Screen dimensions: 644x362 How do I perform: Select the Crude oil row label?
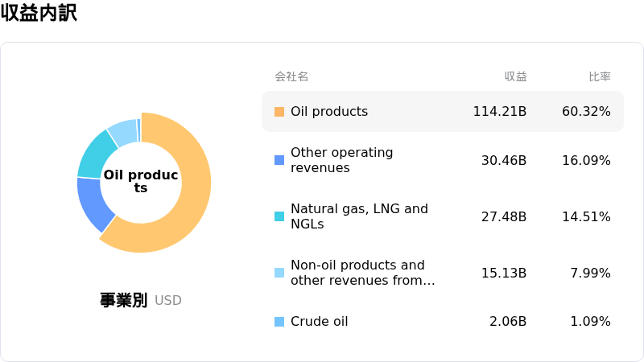(x=320, y=322)
